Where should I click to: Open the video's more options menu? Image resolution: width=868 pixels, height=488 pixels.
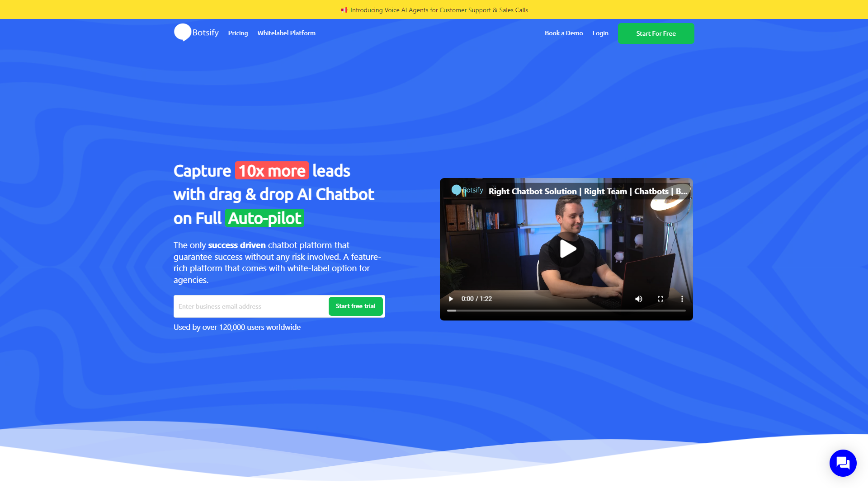coord(682,299)
